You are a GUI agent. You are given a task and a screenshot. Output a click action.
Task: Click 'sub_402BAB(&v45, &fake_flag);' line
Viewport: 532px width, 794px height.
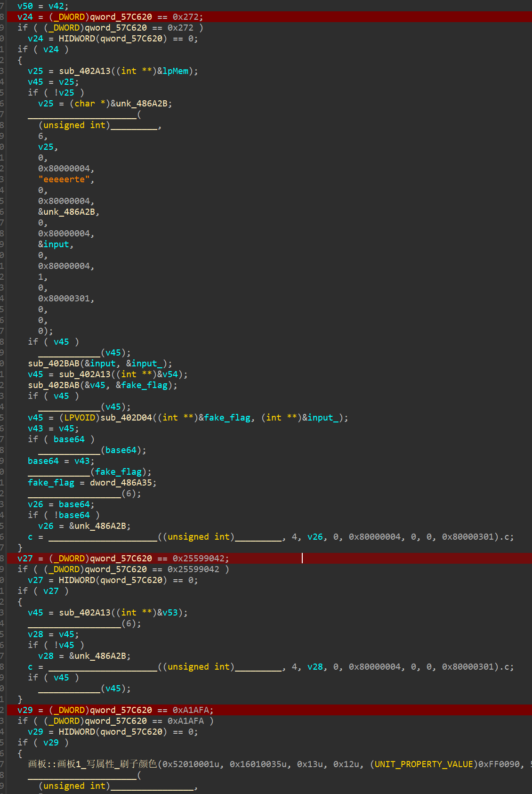pyautogui.click(x=103, y=385)
